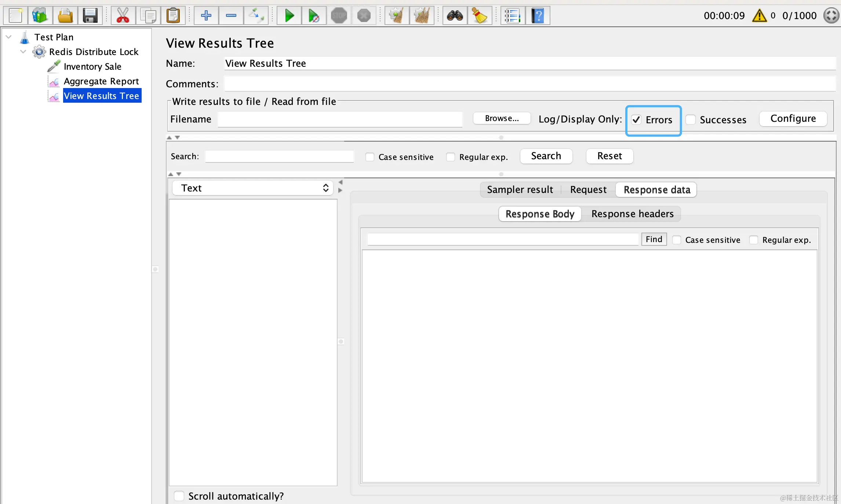The height and width of the screenshot is (504, 841).
Task: Focus the Find text field
Action: pyautogui.click(x=503, y=239)
